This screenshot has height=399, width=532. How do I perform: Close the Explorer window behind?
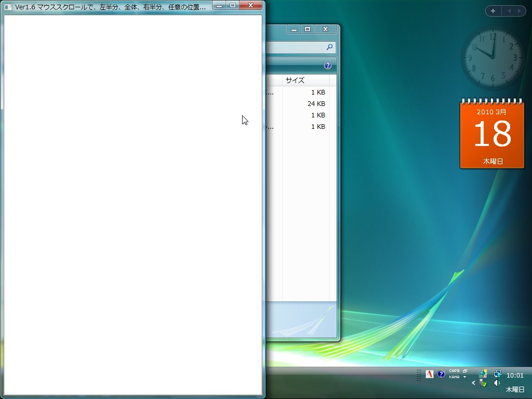point(325,30)
